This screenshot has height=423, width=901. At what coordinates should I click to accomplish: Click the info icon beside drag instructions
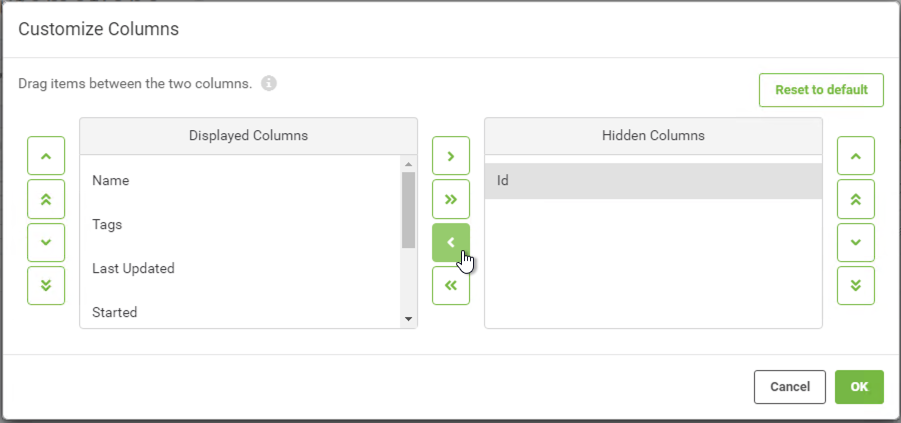269,84
